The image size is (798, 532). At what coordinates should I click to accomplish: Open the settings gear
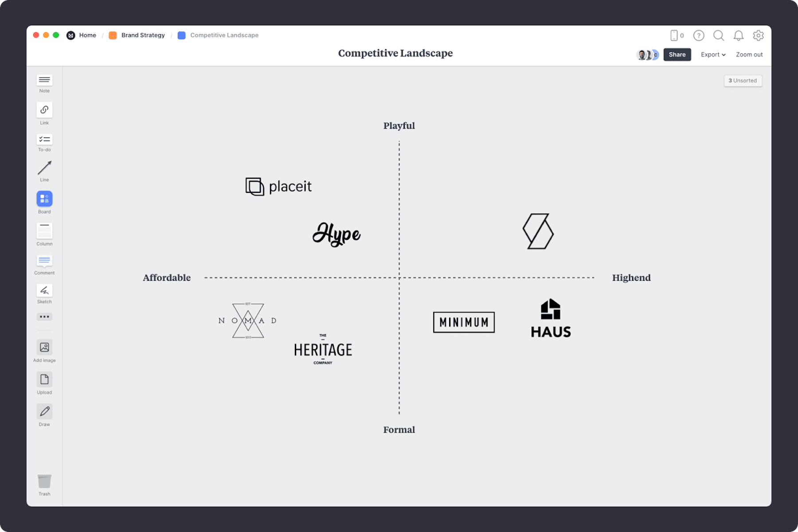click(759, 35)
